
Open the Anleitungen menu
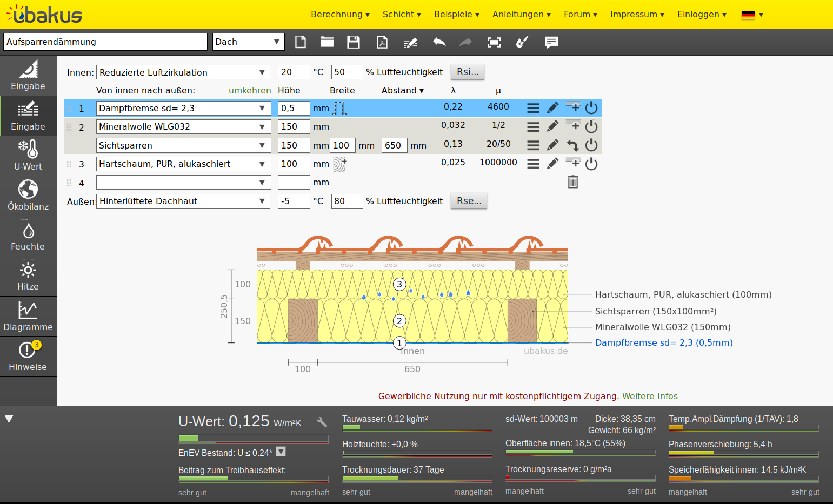522,14
